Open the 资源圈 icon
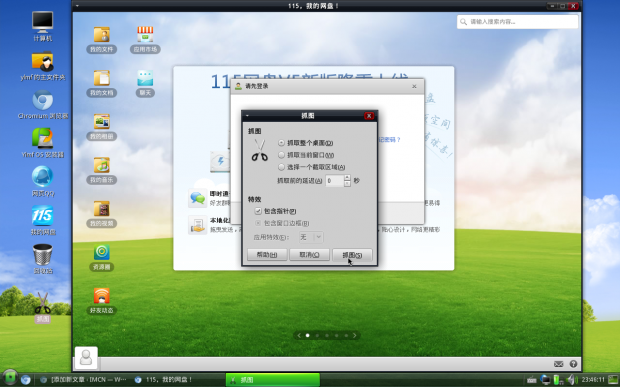The height and width of the screenshot is (387, 620). (102, 257)
